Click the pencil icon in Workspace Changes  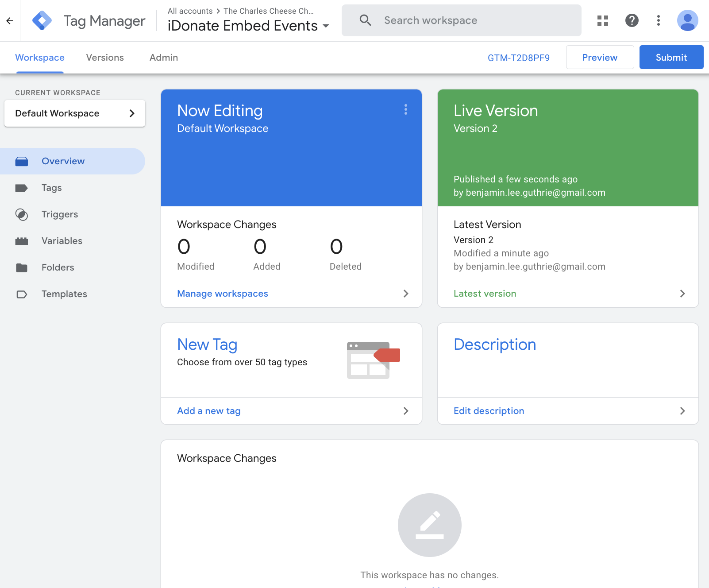point(430,525)
